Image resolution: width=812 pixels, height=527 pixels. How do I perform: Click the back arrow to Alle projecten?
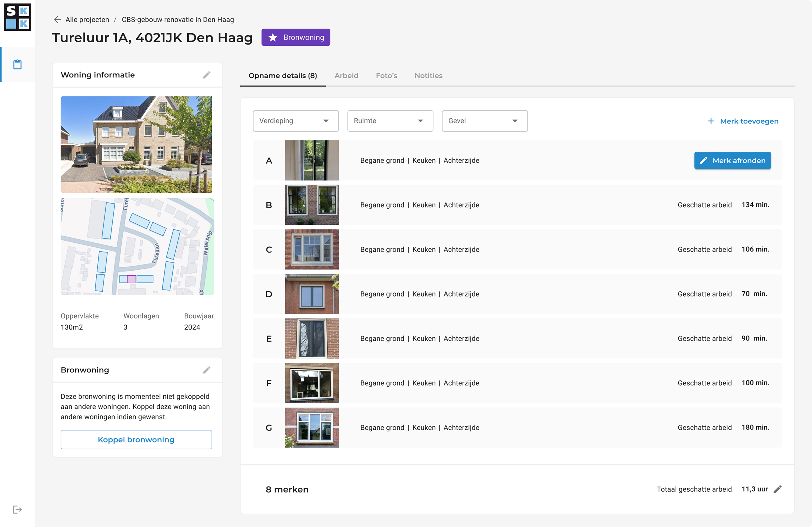57,20
